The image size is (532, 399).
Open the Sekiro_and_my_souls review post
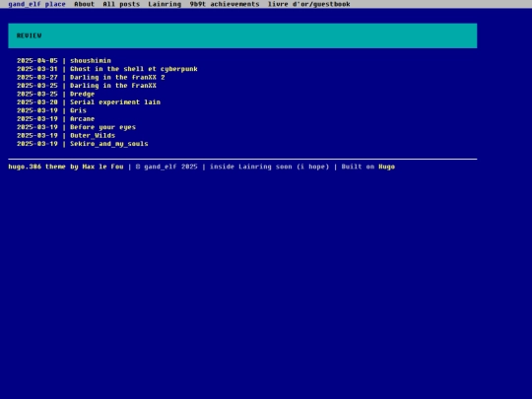pos(109,144)
